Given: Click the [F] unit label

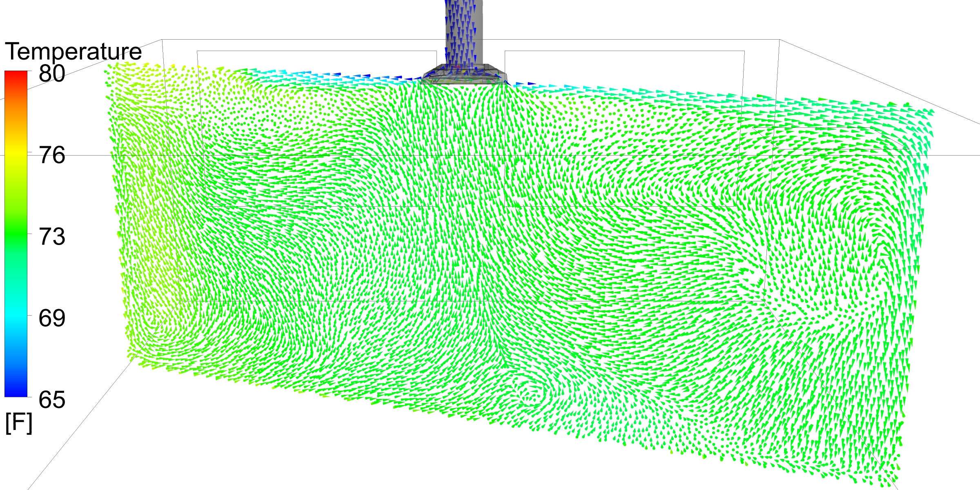Looking at the screenshot, I should [x=18, y=423].
